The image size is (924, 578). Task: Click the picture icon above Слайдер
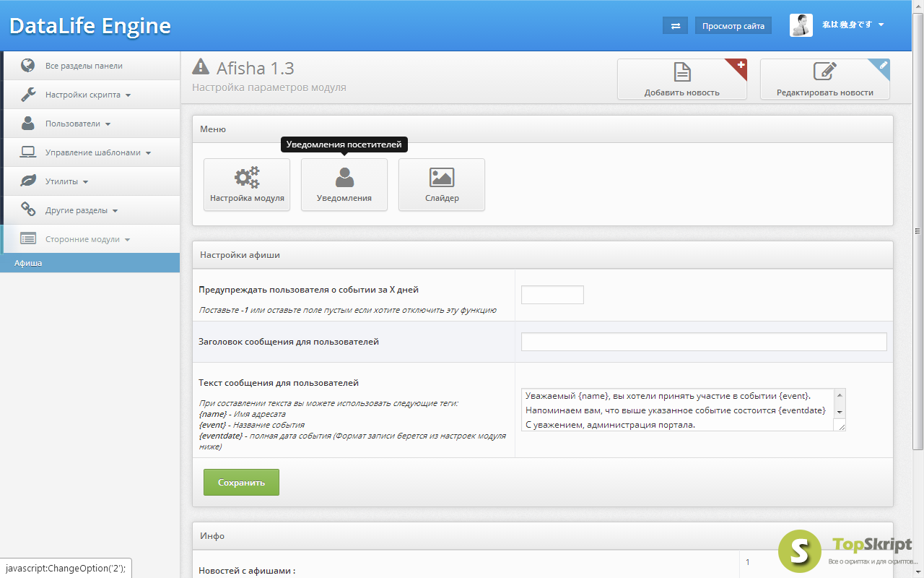(442, 178)
